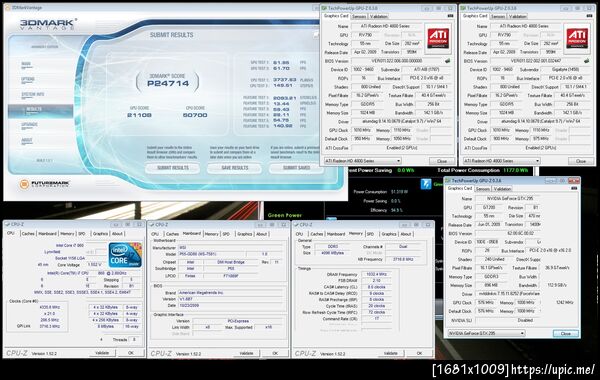Open SPD tab in CPU-Z window showing DRAM timings
Viewport: 600px width, 380px height.
point(370,234)
